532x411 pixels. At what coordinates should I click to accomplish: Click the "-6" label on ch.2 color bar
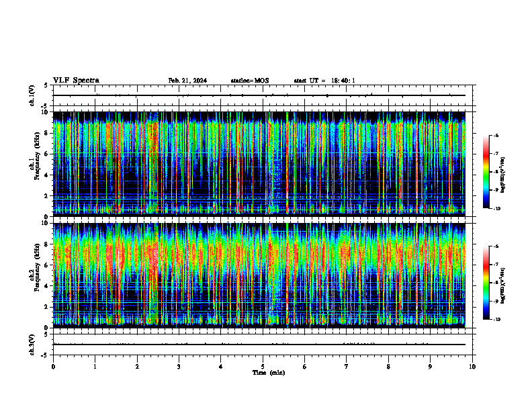tap(496, 246)
